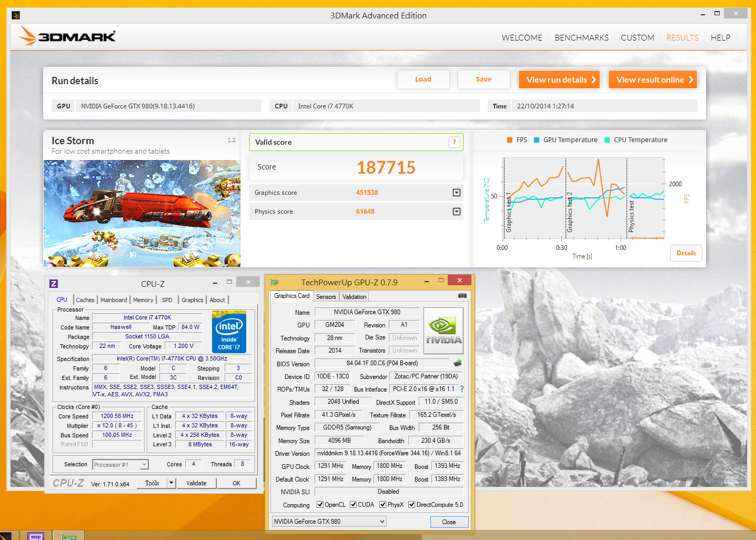Toggle the DirectCompute 5.0 checkbox
This screenshot has width=756, height=540.
[412, 505]
